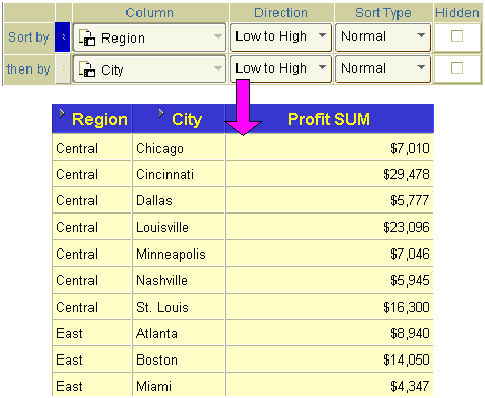The image size is (485, 398).
Task: Click the Region column item icon
Action: [87, 38]
